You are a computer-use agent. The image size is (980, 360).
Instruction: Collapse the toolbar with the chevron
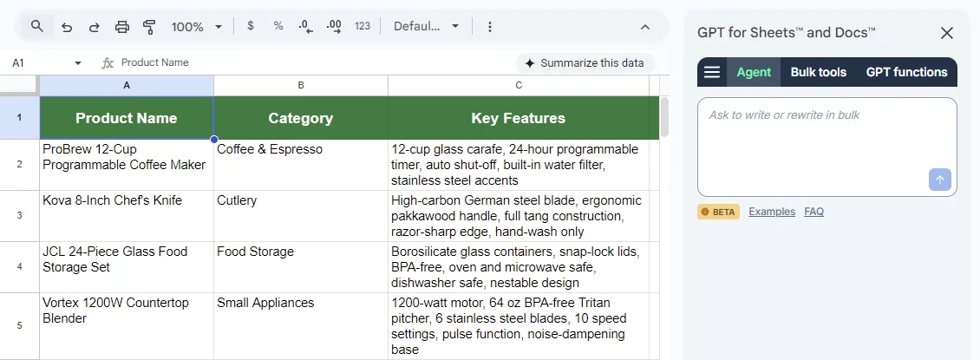645,27
